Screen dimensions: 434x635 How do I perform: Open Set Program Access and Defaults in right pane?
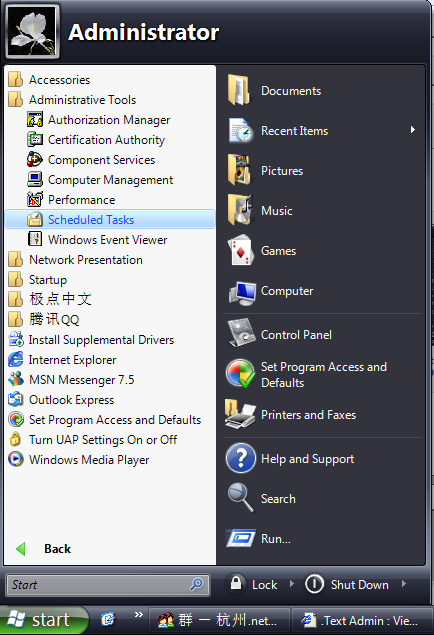click(x=322, y=374)
